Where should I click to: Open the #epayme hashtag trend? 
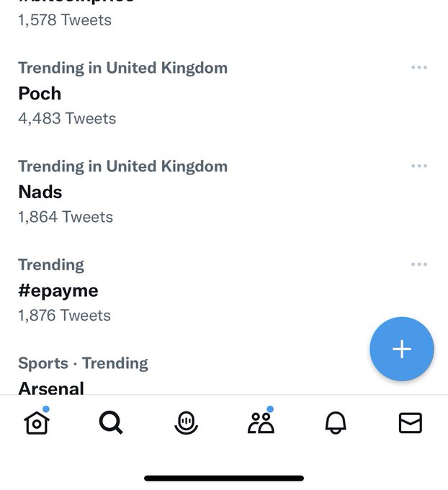[x=58, y=291]
